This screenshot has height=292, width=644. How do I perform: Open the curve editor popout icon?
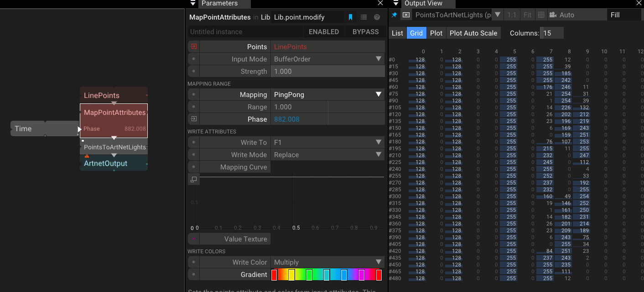pos(194,179)
